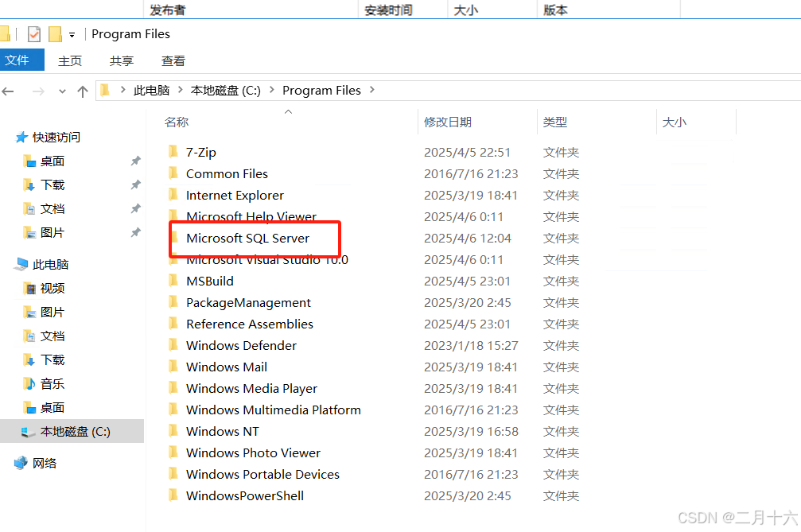Open pinned 图片 under 快速访问
Viewport: 801px width, 532px height.
[52, 233]
